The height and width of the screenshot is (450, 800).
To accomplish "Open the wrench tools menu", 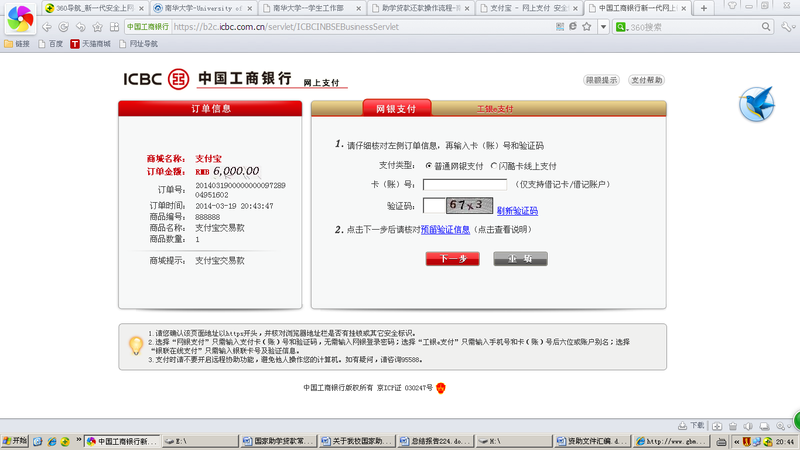I will pyautogui.click(x=787, y=27).
